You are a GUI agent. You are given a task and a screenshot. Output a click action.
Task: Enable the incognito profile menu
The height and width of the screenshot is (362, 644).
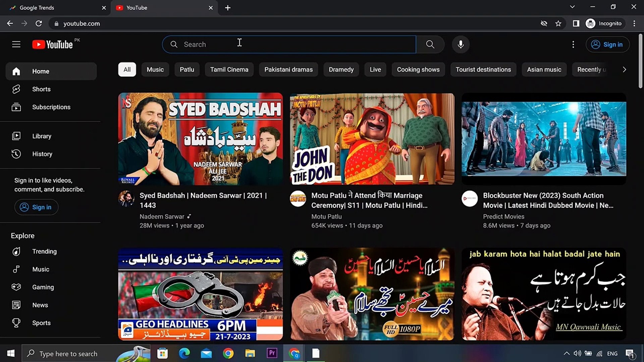[604, 23]
